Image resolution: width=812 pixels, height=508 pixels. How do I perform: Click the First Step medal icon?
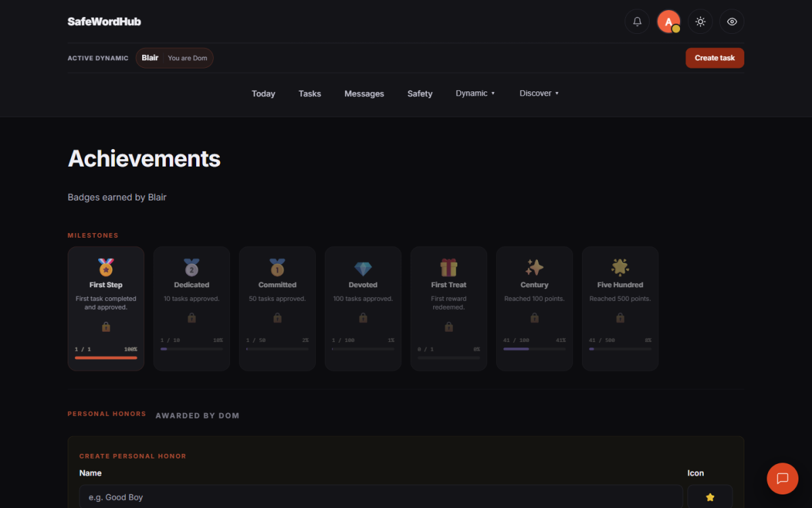[106, 268]
